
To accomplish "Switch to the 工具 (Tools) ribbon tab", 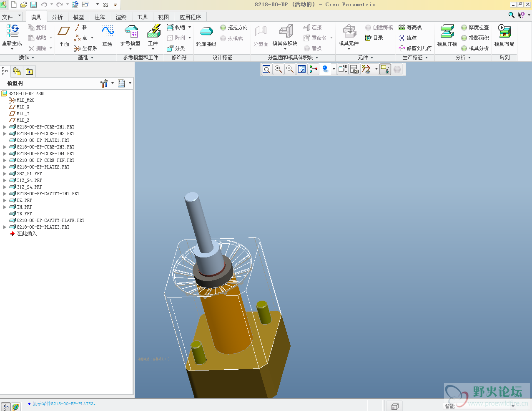I will point(142,17).
